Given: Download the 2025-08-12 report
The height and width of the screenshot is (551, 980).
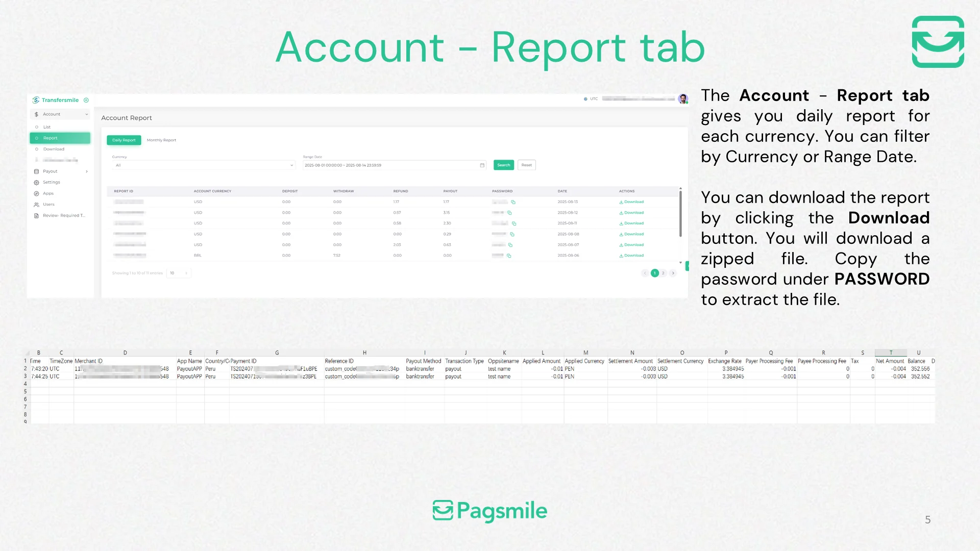Looking at the screenshot, I should [x=631, y=213].
